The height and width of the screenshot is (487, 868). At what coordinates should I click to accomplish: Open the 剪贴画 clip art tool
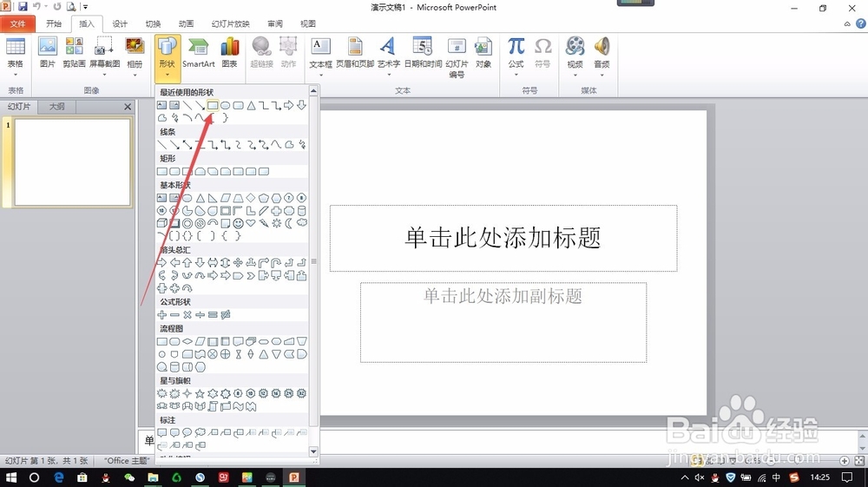[74, 53]
